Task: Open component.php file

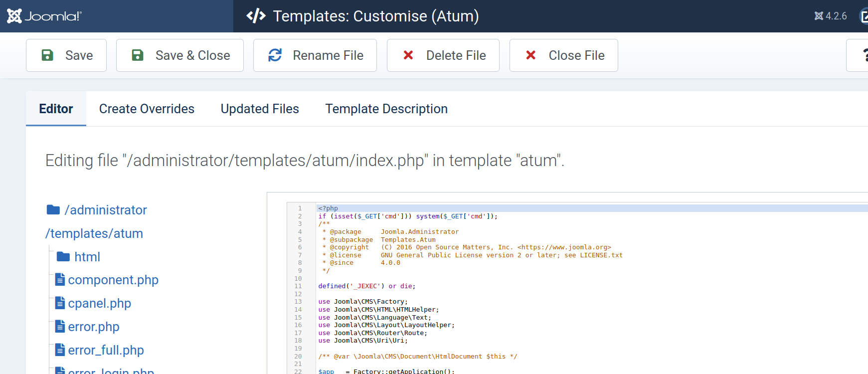Action: click(x=113, y=280)
